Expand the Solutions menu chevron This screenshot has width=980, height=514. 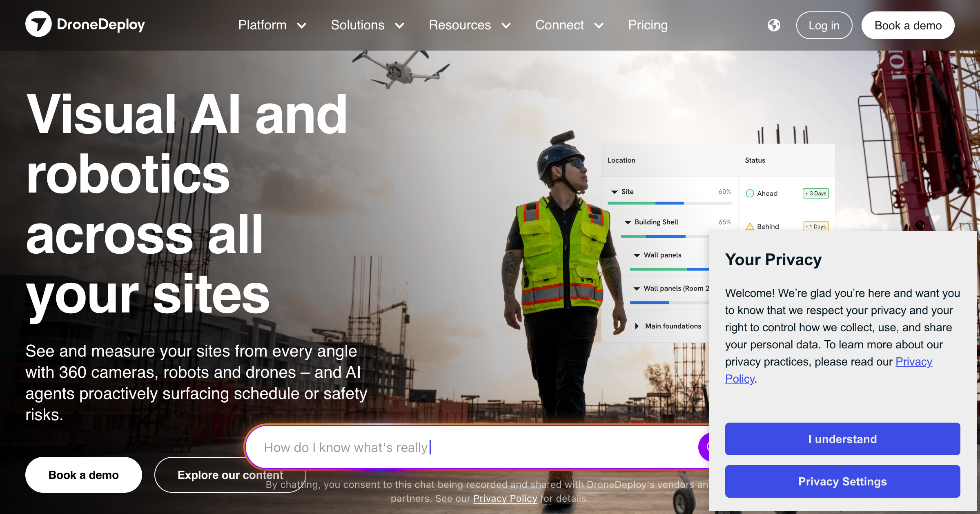pos(400,26)
